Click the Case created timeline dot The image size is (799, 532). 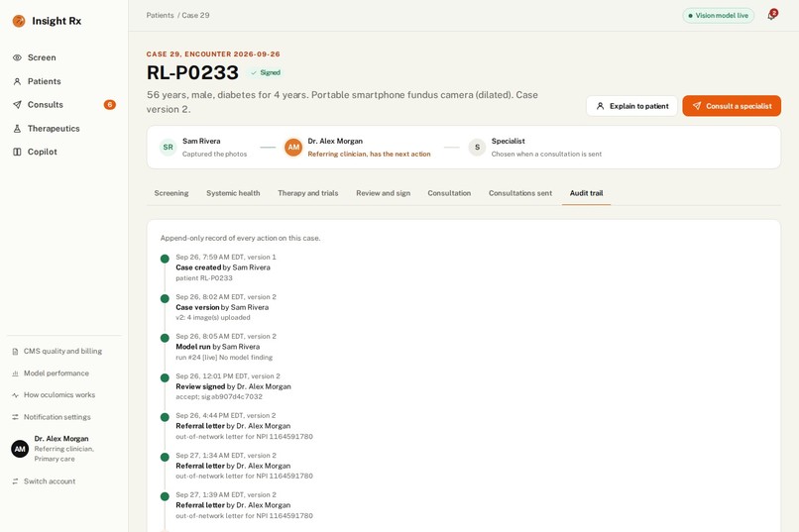pos(165,259)
